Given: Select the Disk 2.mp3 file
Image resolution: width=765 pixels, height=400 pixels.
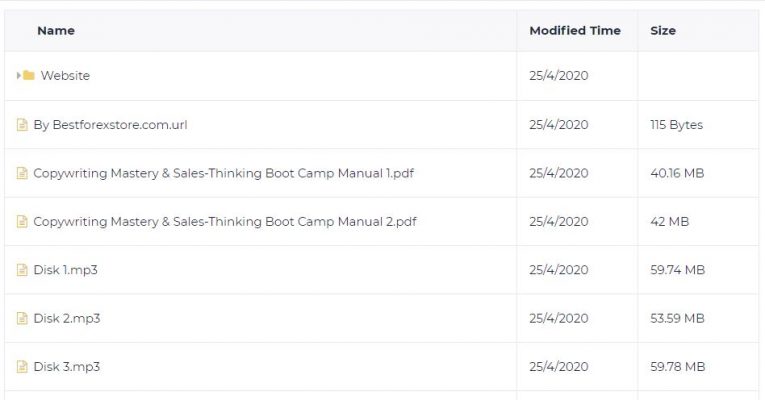Looking at the screenshot, I should coord(67,319).
